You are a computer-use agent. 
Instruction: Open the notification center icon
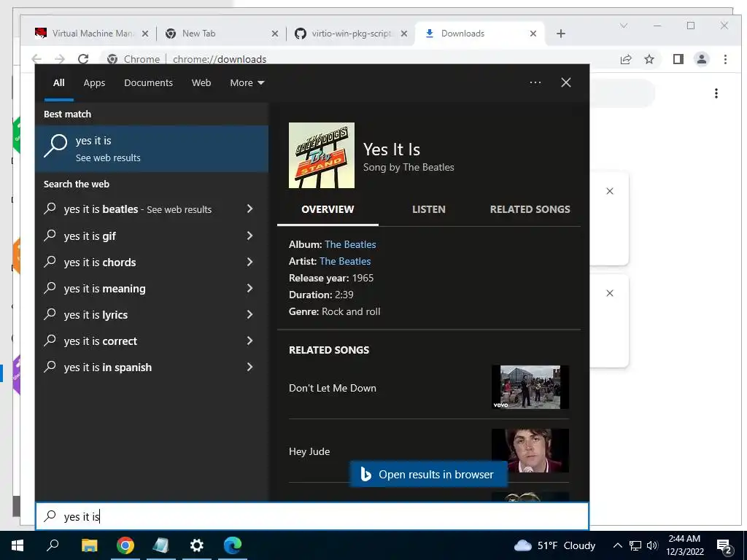coord(724,546)
